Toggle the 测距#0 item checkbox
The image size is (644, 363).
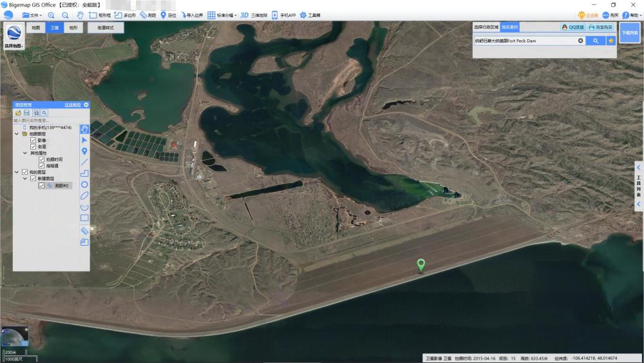coord(41,186)
